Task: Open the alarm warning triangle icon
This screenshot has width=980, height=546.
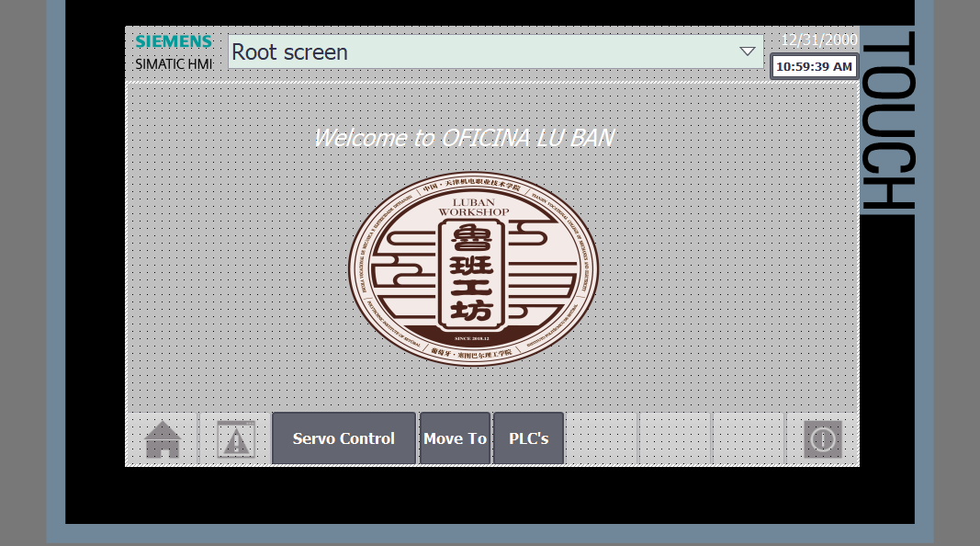Action: pyautogui.click(x=236, y=439)
